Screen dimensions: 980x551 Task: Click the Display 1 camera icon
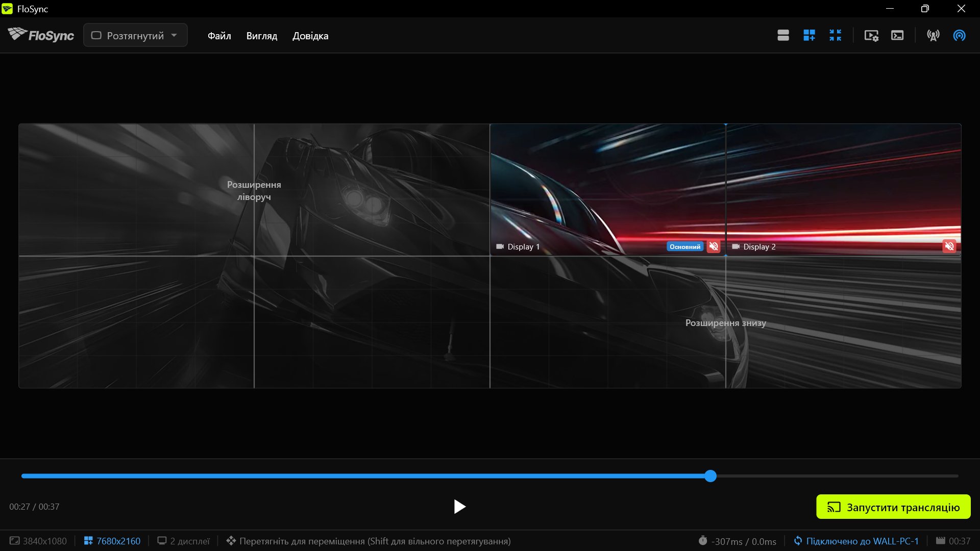coord(500,246)
